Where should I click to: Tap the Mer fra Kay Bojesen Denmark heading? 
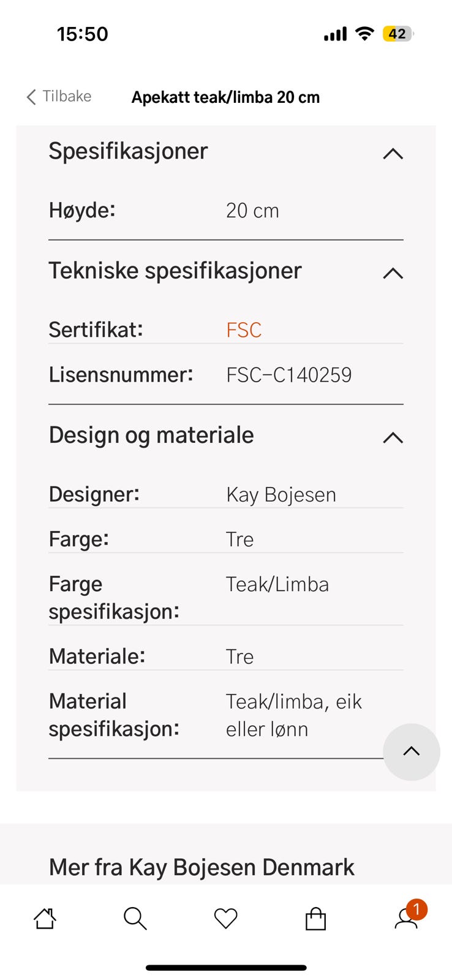click(x=202, y=867)
